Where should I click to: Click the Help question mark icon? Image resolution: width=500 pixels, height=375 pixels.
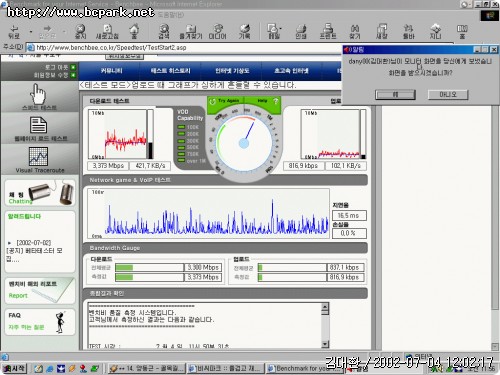click(x=276, y=101)
